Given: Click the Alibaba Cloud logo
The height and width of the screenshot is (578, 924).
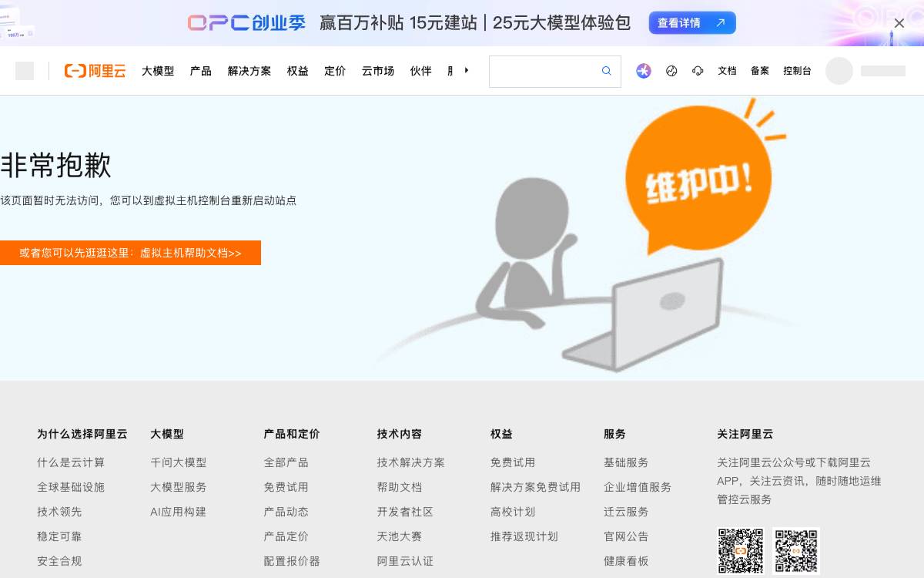Looking at the screenshot, I should pyautogui.click(x=95, y=71).
